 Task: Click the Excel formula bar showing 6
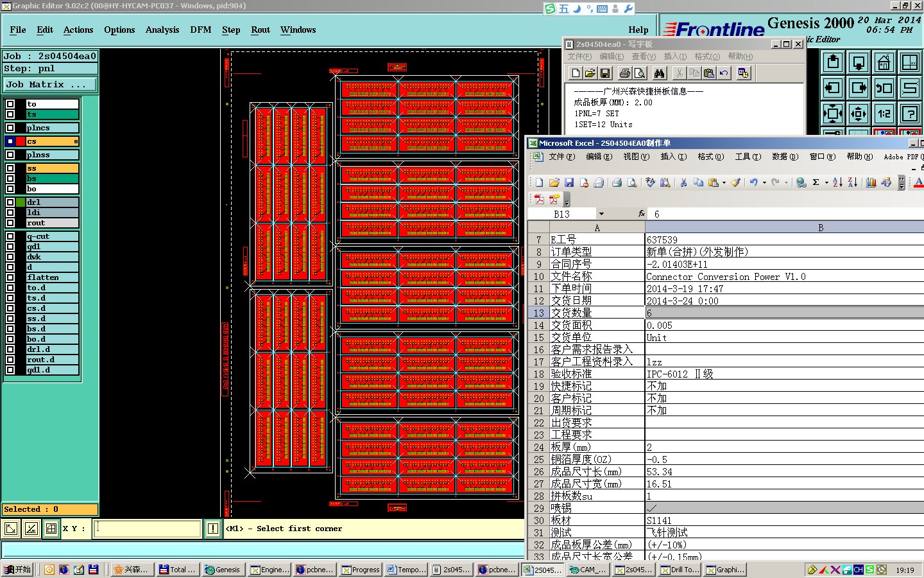point(786,214)
